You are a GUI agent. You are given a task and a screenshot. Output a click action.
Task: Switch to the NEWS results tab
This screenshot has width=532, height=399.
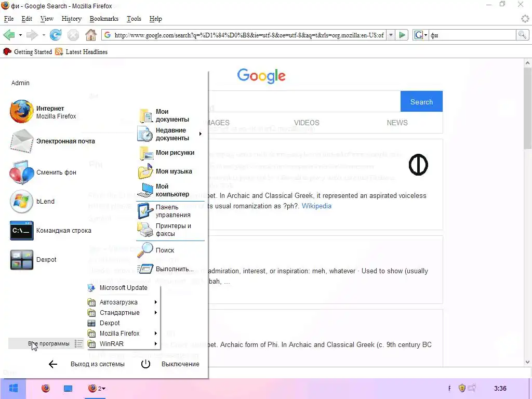tap(397, 123)
